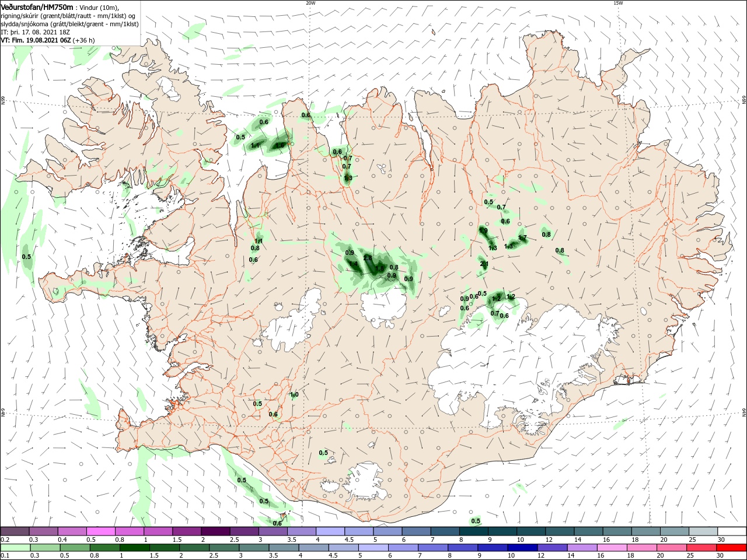Click the 2.1 precipitation value on map

[x=484, y=264]
